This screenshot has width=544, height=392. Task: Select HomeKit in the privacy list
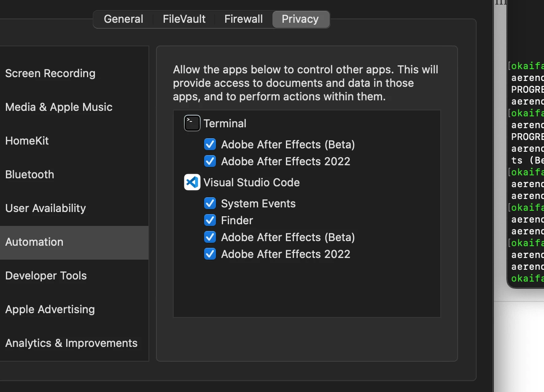tap(27, 141)
